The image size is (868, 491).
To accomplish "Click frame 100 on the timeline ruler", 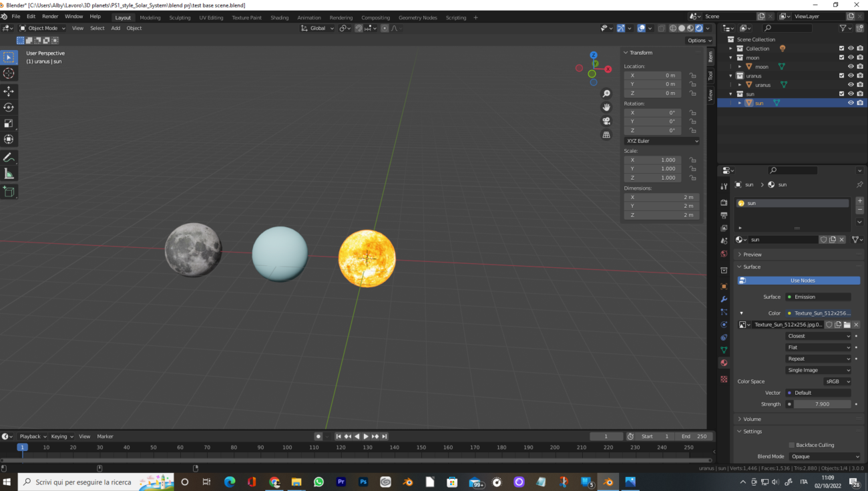I will click(287, 448).
